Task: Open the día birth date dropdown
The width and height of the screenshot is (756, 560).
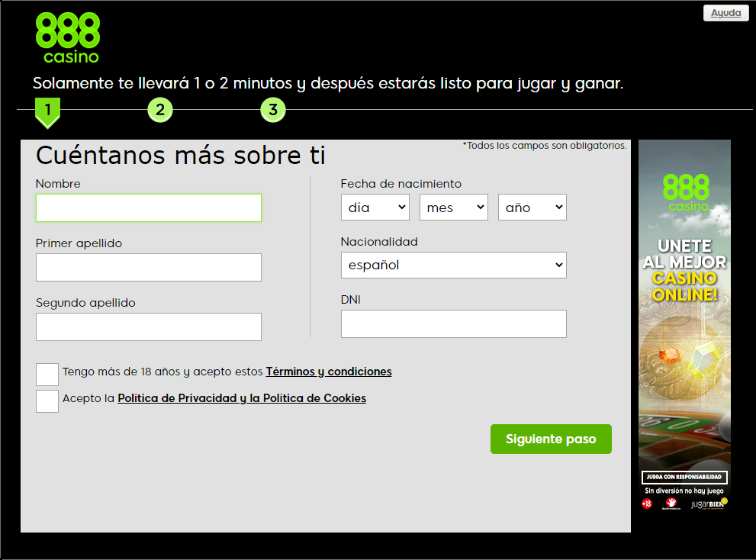Action: (375, 208)
